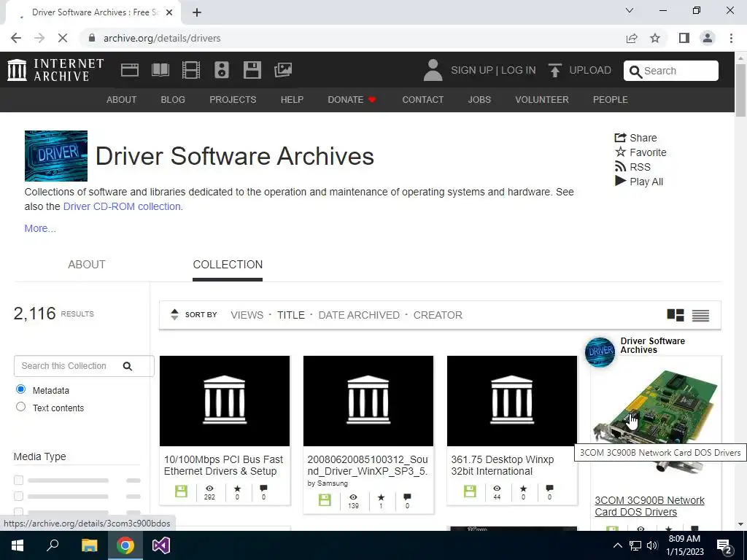Bookmark this page with the star
Screen dimensions: 747x560
pos(655,38)
